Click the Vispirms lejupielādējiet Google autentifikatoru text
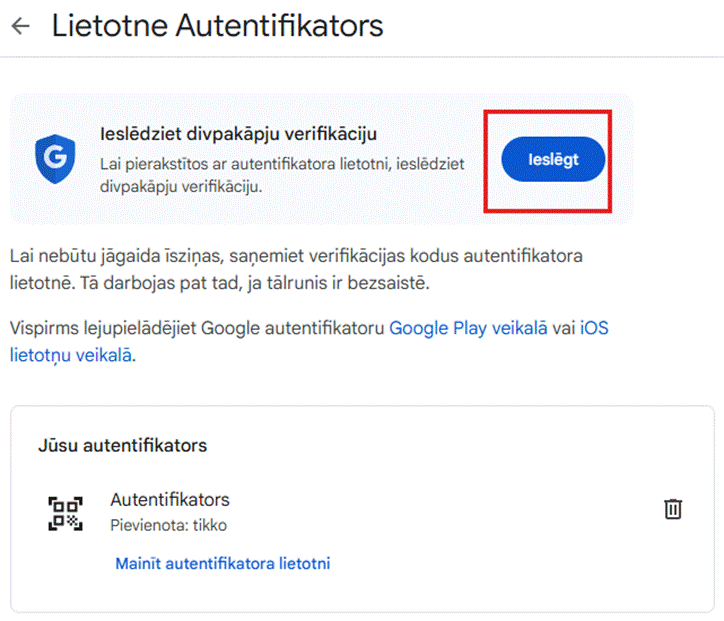The width and height of the screenshot is (724, 621). [197, 328]
